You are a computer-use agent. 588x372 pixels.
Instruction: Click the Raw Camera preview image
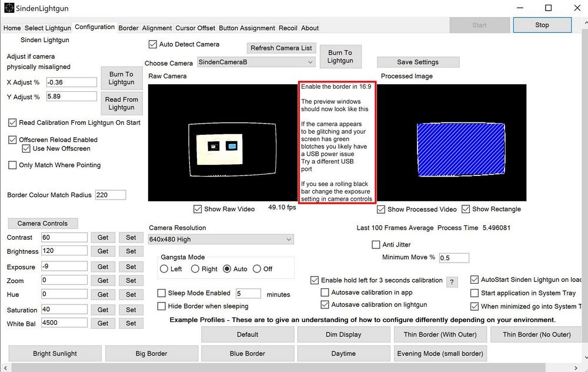point(223,142)
